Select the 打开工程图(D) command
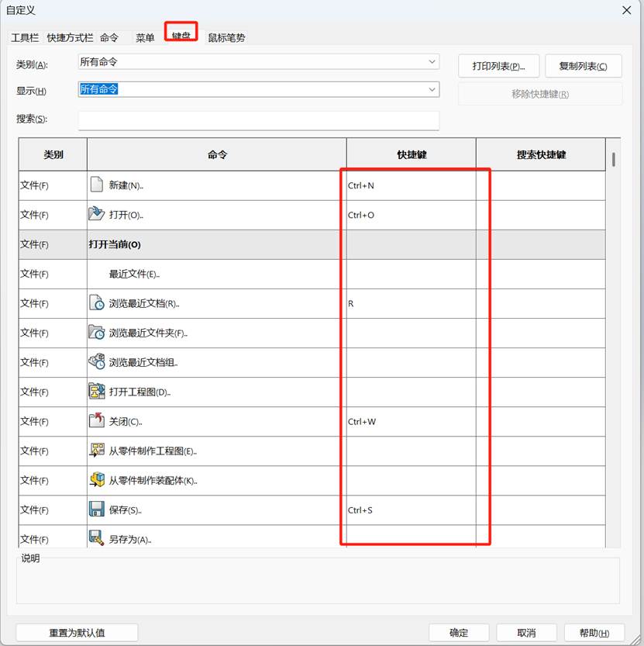Image resolution: width=644 pixels, height=646 pixels. click(217, 392)
